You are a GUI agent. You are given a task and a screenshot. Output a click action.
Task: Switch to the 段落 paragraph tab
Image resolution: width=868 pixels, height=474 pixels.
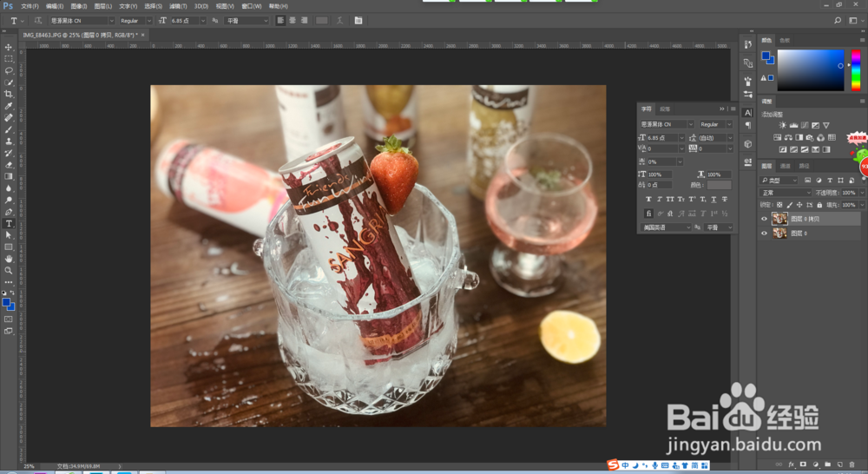[x=665, y=109]
